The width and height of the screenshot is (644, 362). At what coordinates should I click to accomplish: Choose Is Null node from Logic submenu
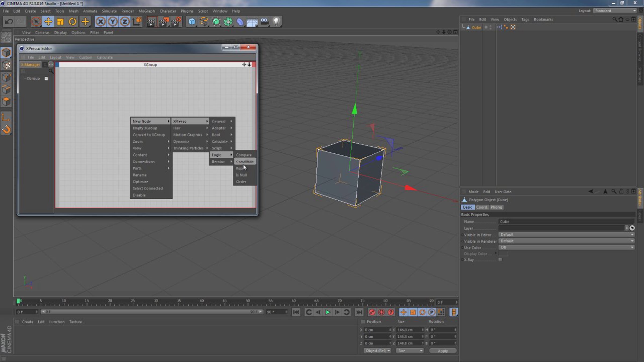point(241,175)
